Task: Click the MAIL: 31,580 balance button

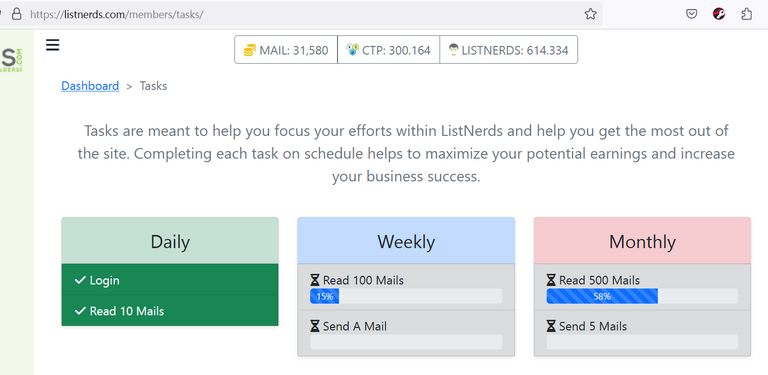Action: pos(286,49)
